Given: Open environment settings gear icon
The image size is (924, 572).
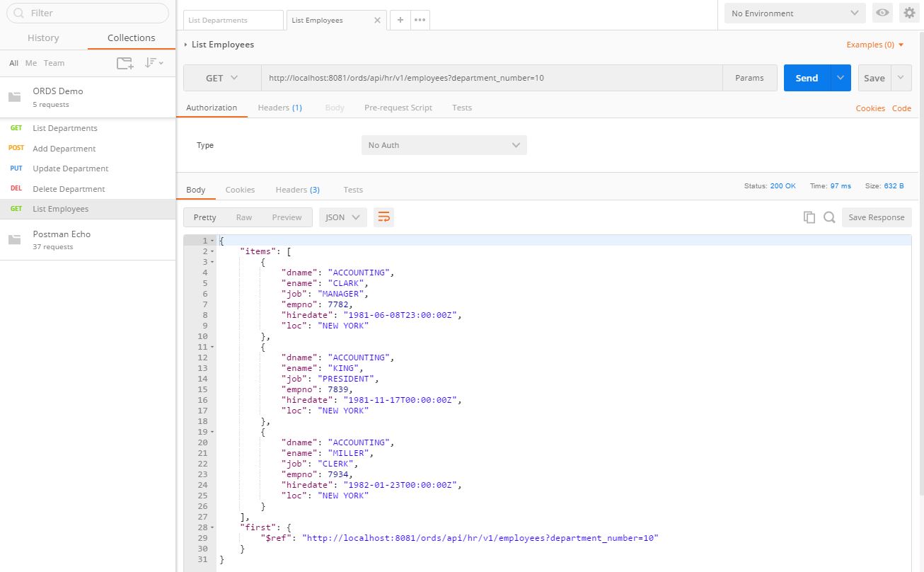Looking at the screenshot, I should (x=909, y=13).
